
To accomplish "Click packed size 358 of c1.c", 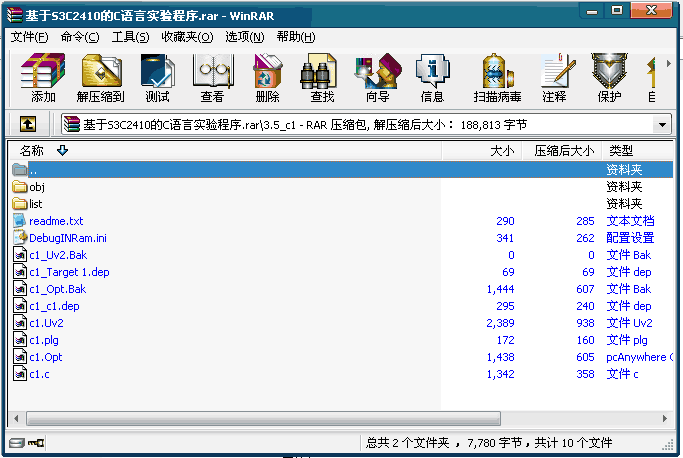I will pos(585,374).
